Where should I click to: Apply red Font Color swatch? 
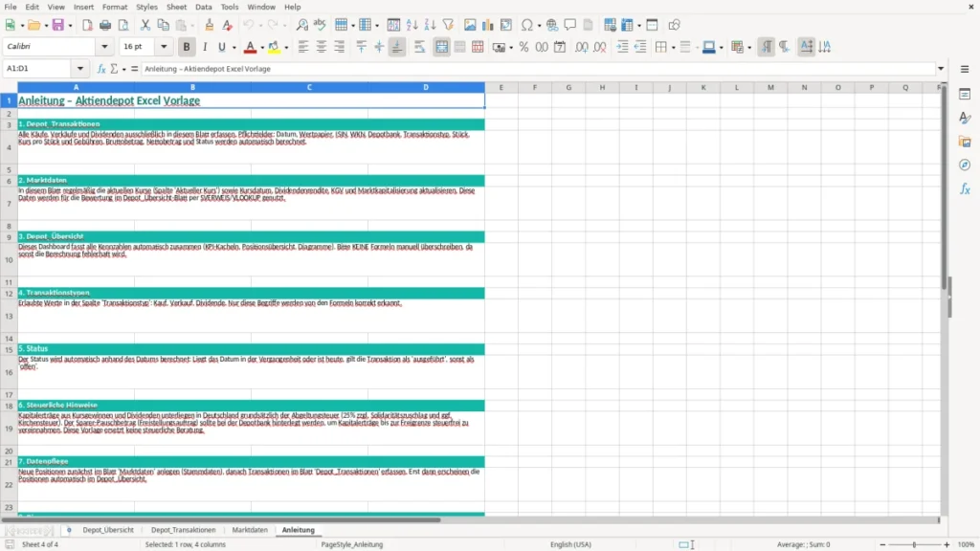[x=250, y=47]
